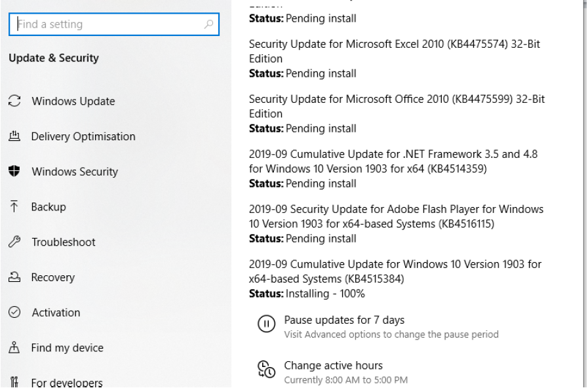Click the magnifier icon in search box
588x388 pixels.
208,24
